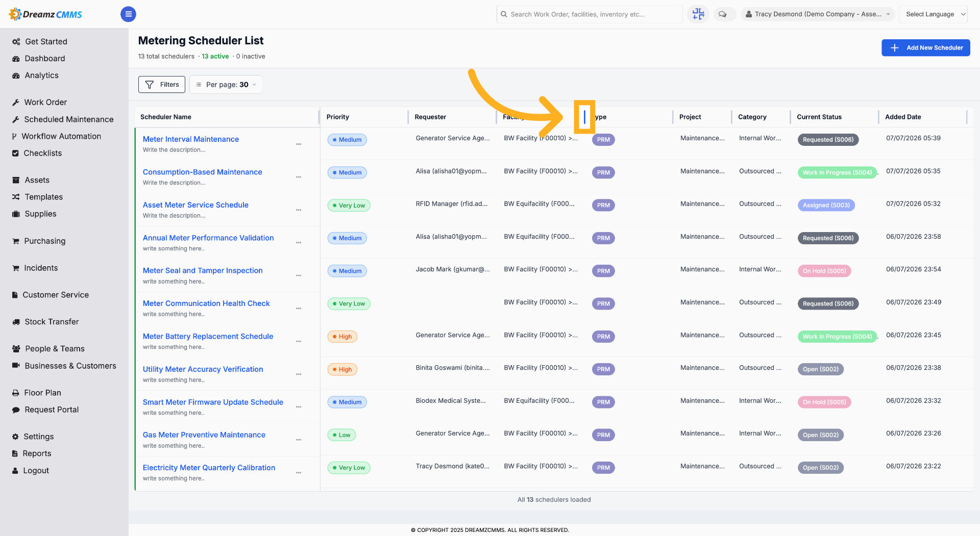Image resolution: width=980 pixels, height=536 pixels.
Task: Click the Templates shuffle icon
Action: tap(16, 197)
